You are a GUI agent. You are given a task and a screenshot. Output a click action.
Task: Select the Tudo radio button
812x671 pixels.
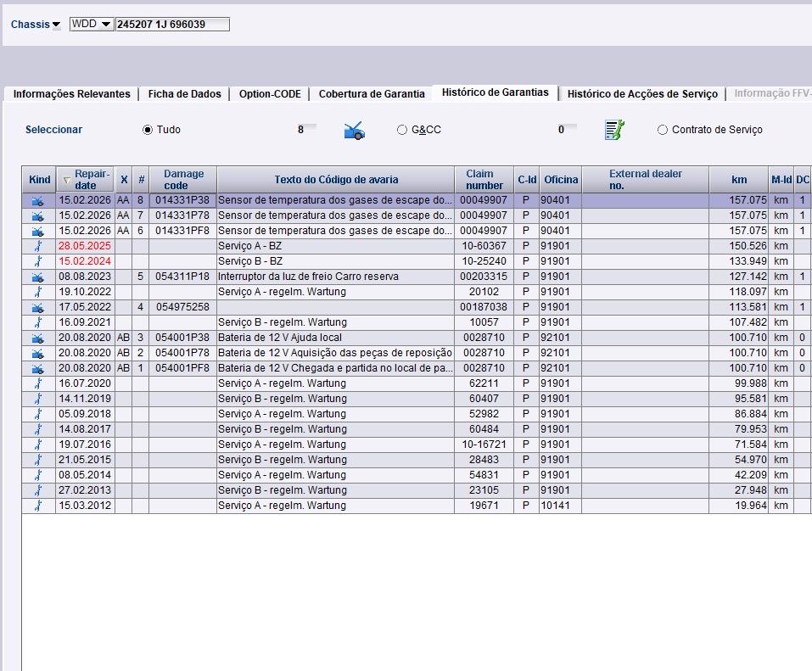point(148,130)
